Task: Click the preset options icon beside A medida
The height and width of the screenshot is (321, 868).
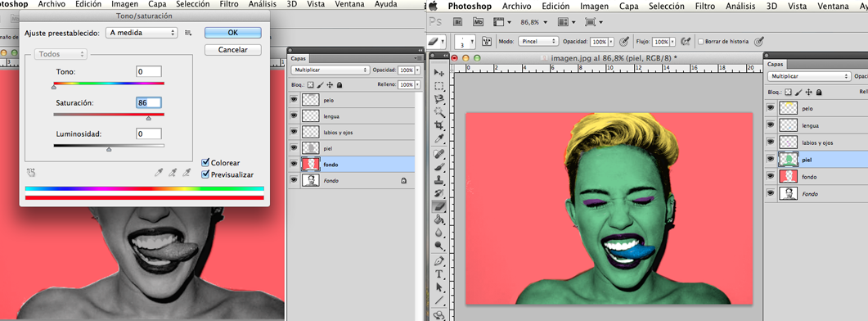Action: [x=188, y=33]
